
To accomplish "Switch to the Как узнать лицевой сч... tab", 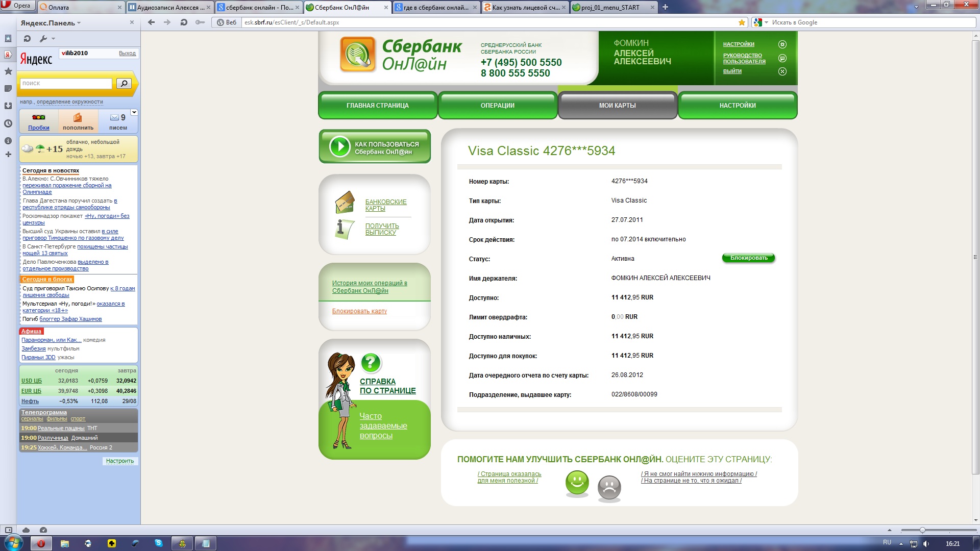I will tap(525, 7).
